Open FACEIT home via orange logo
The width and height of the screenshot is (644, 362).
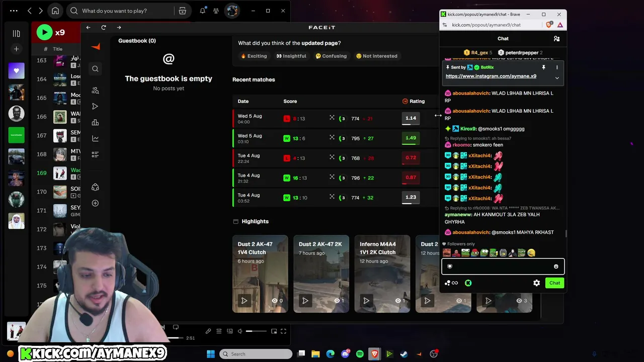click(x=96, y=47)
